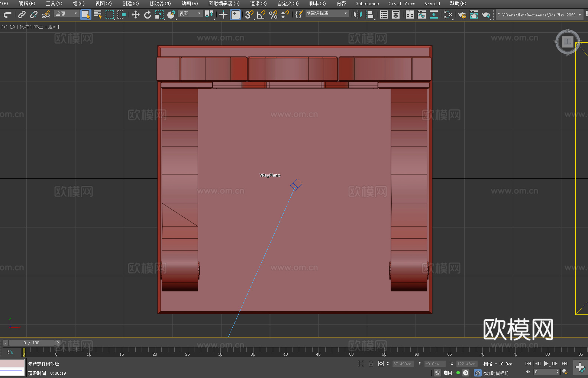588x378 pixels.
Task: Open the Arnold menu
Action: coord(432,3)
